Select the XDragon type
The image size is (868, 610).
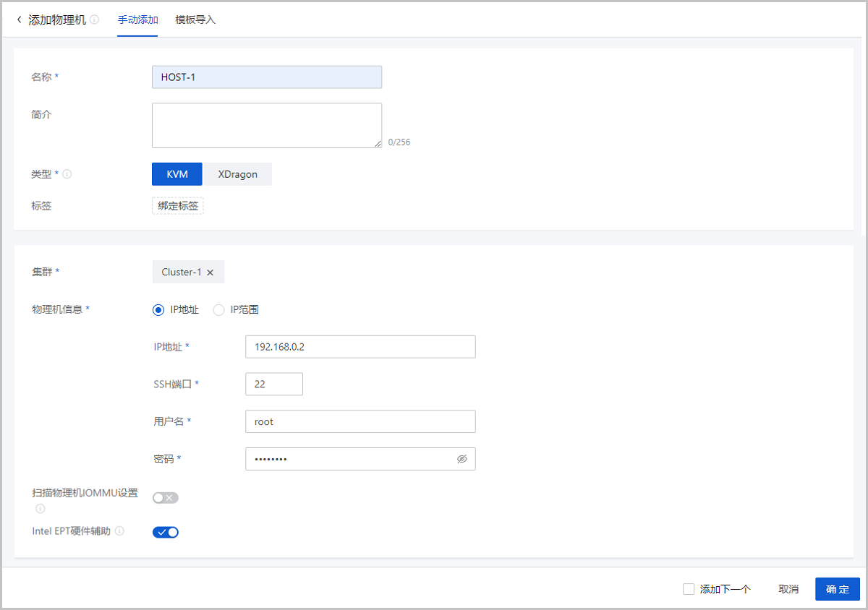pyautogui.click(x=237, y=174)
